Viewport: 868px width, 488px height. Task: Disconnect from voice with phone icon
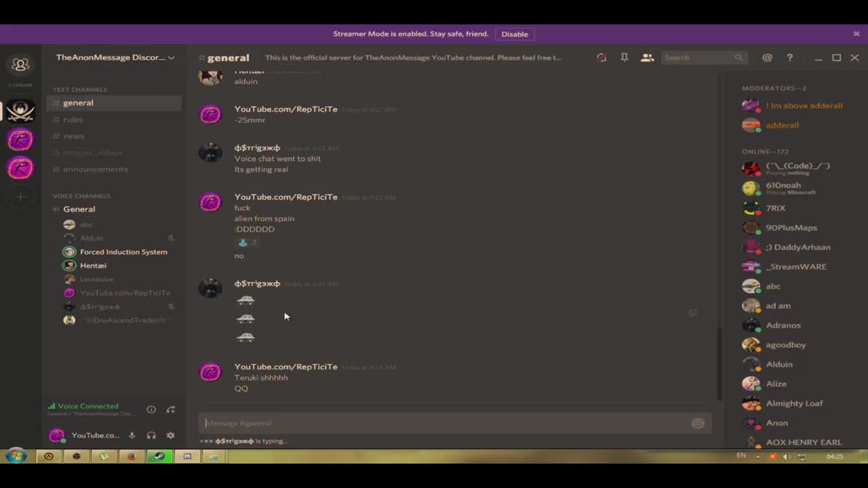(171, 409)
